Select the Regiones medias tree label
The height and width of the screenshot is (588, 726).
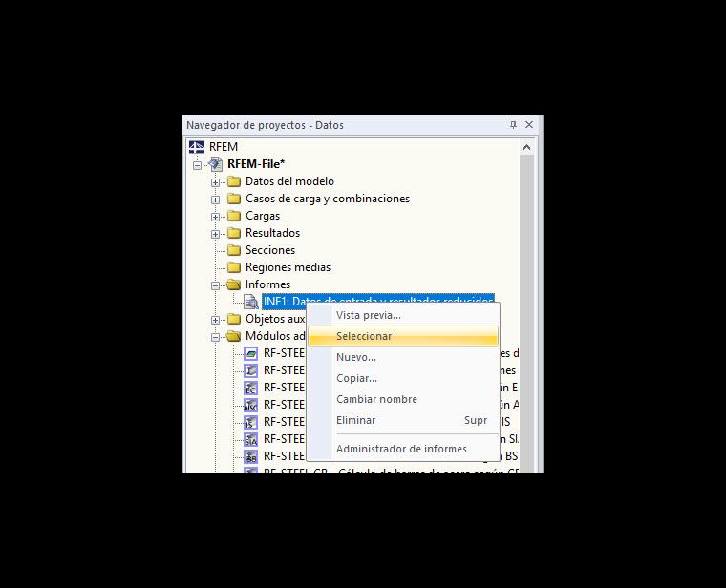(x=288, y=267)
